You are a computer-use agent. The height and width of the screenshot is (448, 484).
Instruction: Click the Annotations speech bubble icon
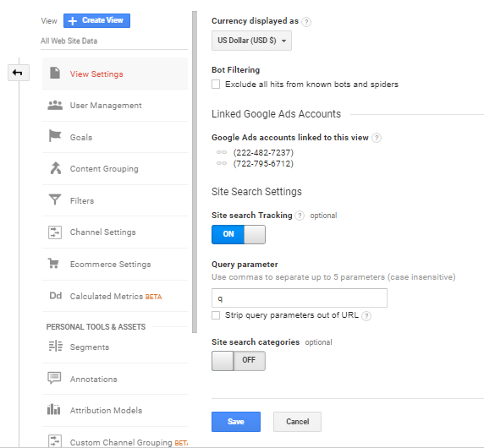[54, 378]
